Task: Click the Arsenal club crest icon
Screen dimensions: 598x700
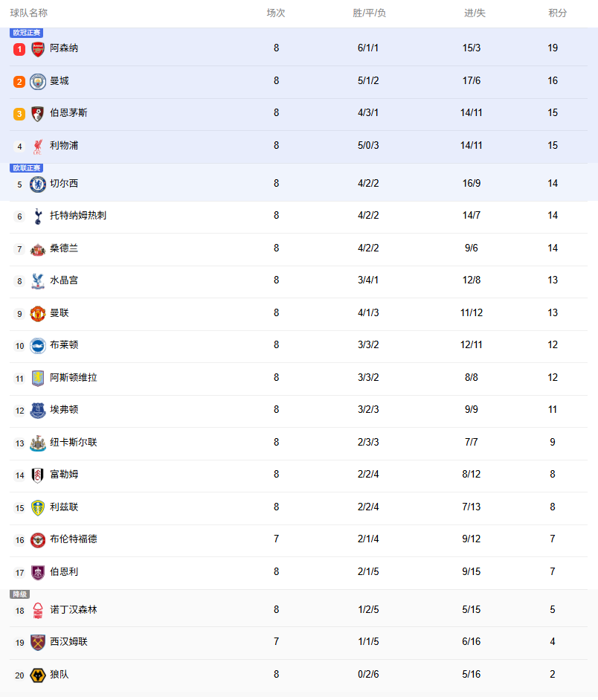Action: [x=38, y=48]
